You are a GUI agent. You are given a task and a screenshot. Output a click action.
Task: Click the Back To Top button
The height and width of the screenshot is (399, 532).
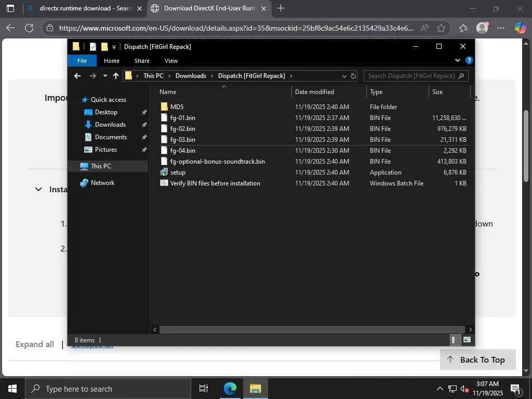click(x=478, y=360)
